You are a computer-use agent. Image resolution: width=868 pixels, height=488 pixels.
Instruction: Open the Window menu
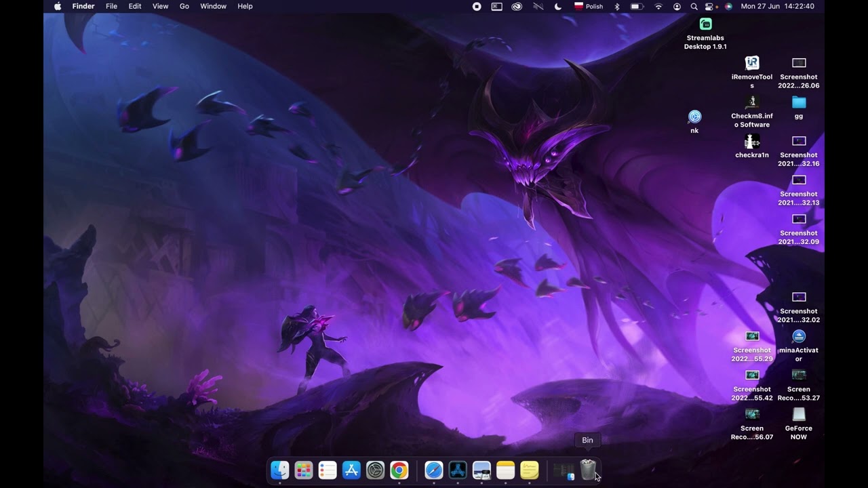tap(213, 6)
